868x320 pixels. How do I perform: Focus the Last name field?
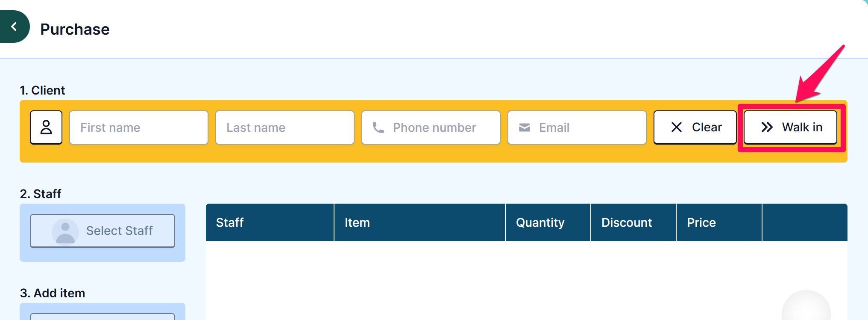(x=285, y=127)
